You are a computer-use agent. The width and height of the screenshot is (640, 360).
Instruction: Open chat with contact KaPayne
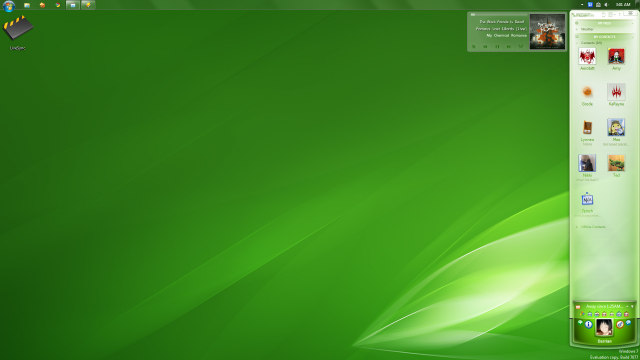pyautogui.click(x=616, y=92)
